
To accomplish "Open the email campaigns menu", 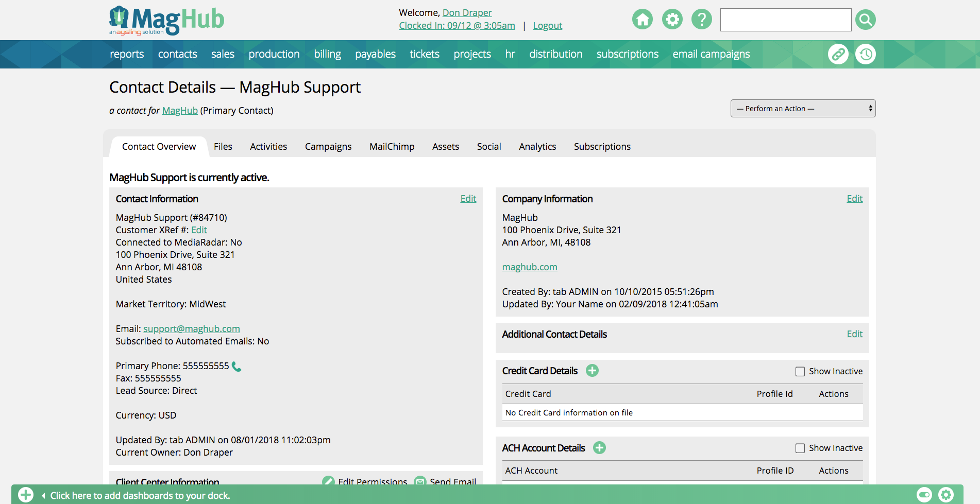I will tap(711, 54).
